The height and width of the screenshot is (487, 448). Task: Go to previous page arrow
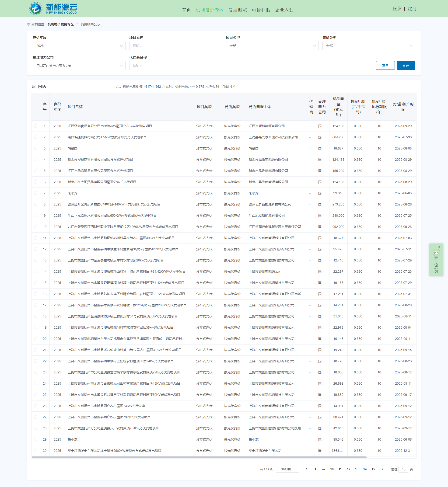coord(306,469)
